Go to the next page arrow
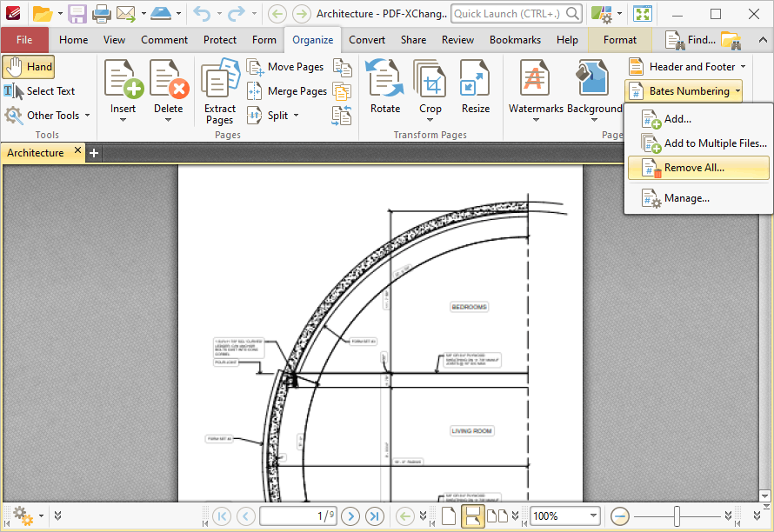The height and width of the screenshot is (532, 774). click(350, 515)
